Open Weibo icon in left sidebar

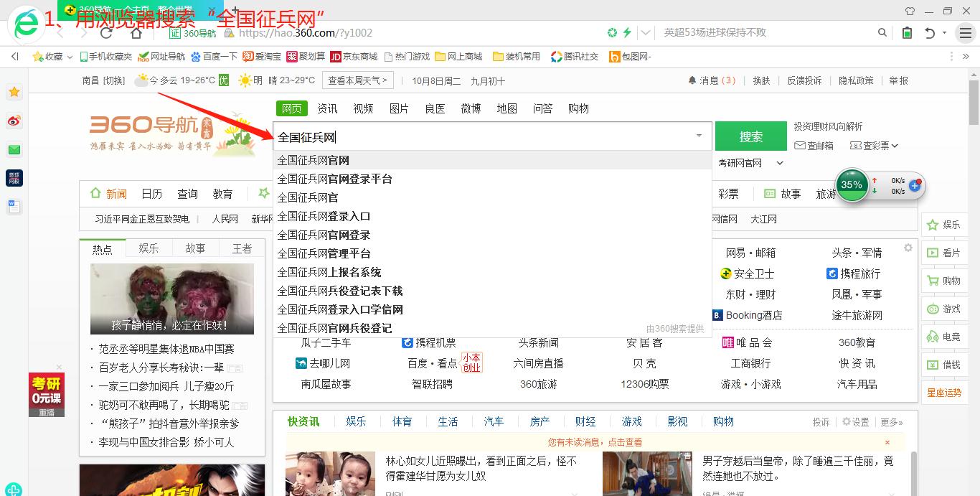click(x=14, y=121)
